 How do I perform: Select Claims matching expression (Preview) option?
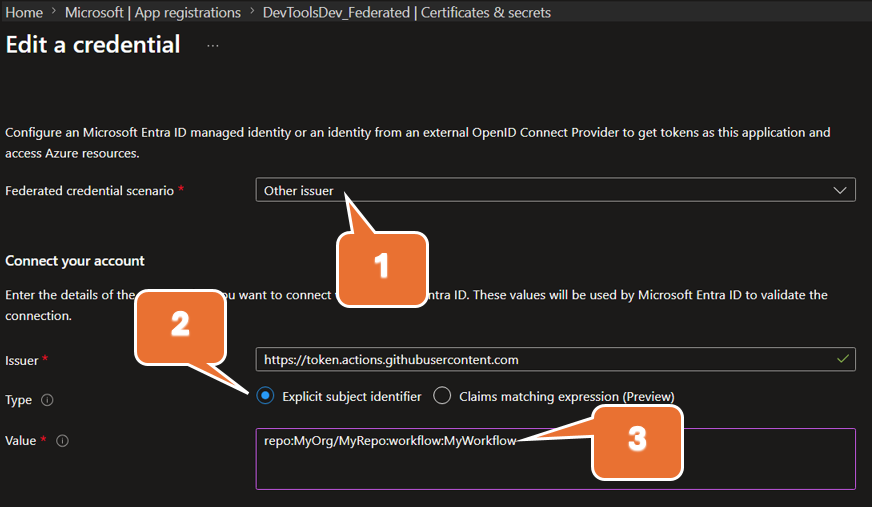click(x=443, y=396)
